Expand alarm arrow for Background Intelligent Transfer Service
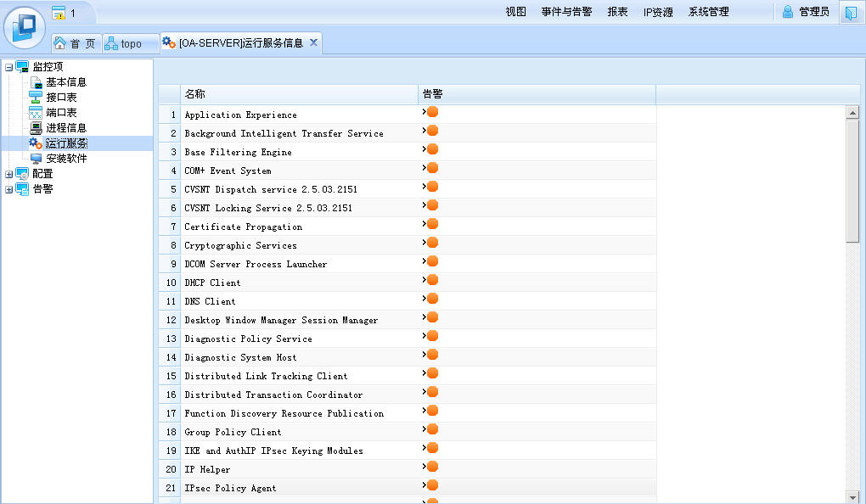The width and height of the screenshot is (866, 504). point(425,131)
